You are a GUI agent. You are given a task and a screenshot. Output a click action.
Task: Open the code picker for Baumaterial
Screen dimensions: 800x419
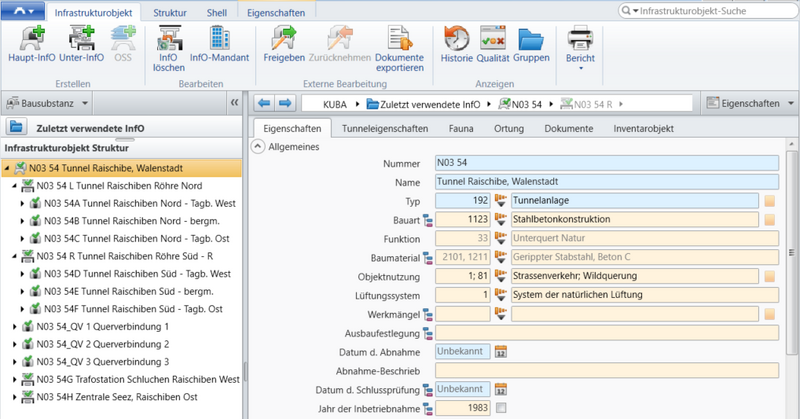click(501, 257)
